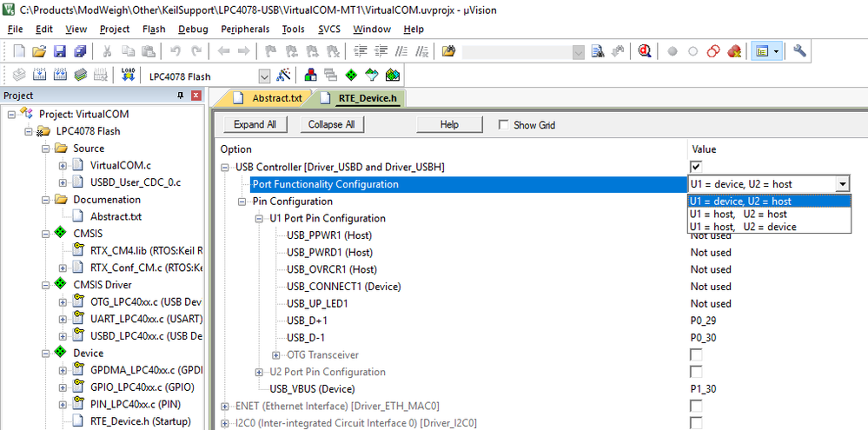Click the Redo arrow icon

click(196, 51)
